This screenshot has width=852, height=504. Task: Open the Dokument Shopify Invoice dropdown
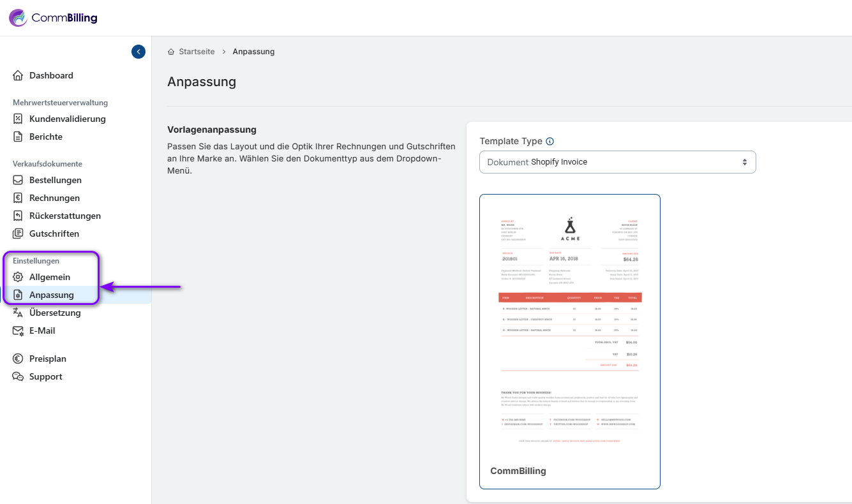click(617, 162)
